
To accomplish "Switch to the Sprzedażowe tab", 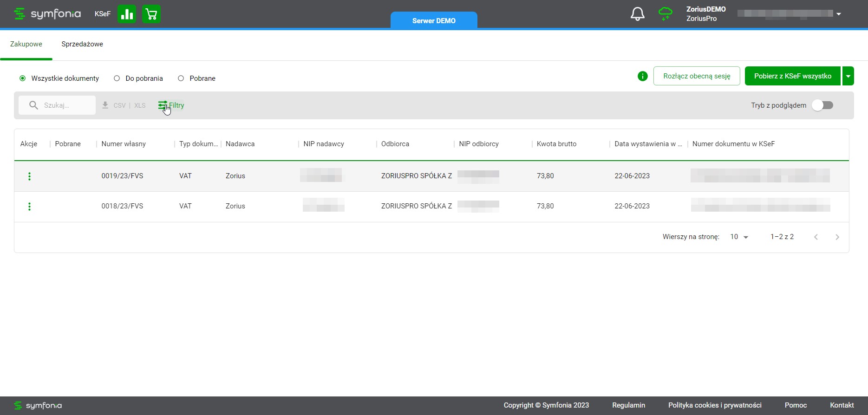I will 82,44.
